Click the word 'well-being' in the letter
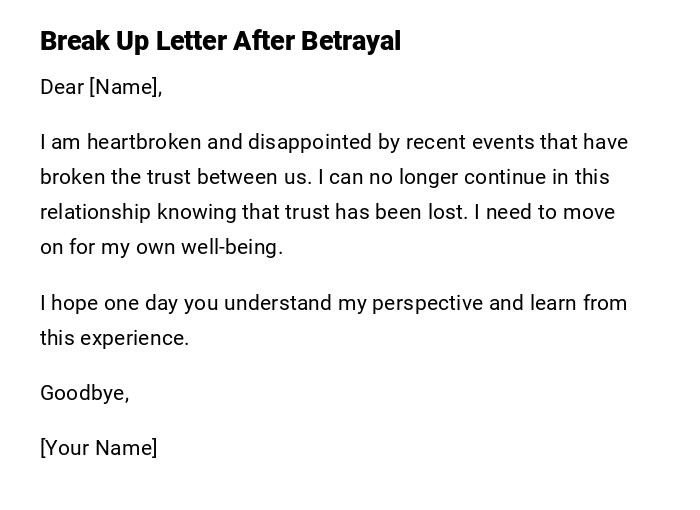Screen dimensions: 700x510 (230, 247)
